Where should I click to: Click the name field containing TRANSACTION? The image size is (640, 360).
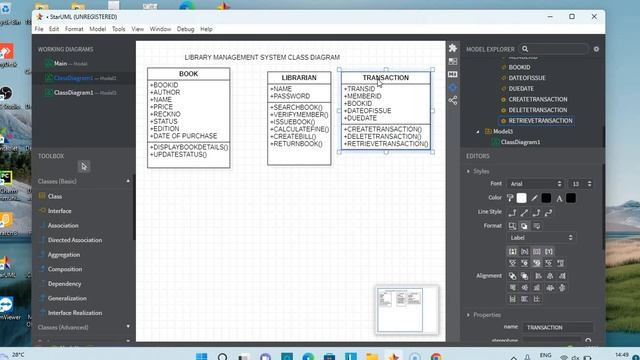558,327
